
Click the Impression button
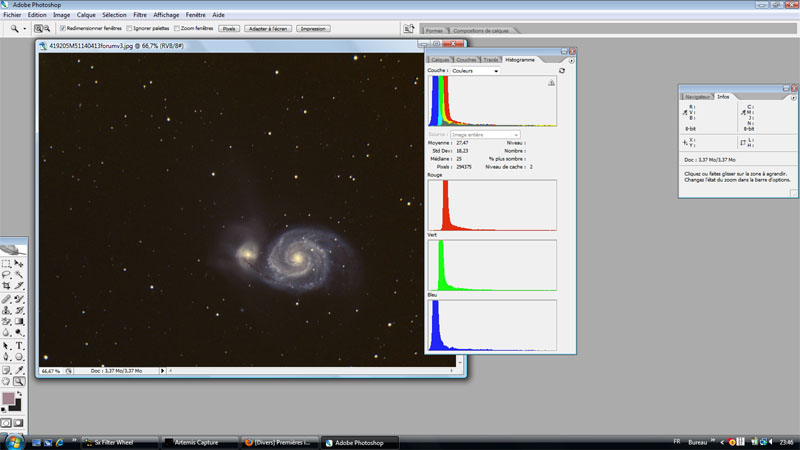(x=313, y=29)
